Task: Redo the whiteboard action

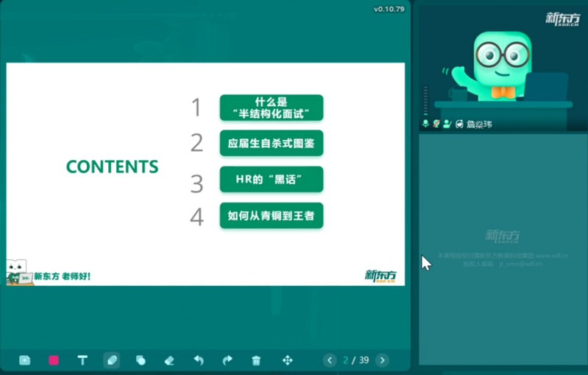Action: pyautogui.click(x=227, y=360)
